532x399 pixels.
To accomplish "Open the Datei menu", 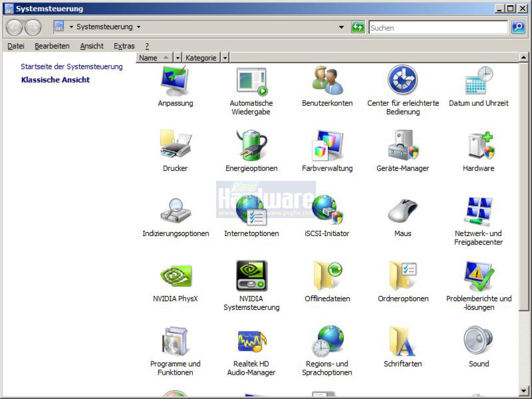I will [x=16, y=46].
